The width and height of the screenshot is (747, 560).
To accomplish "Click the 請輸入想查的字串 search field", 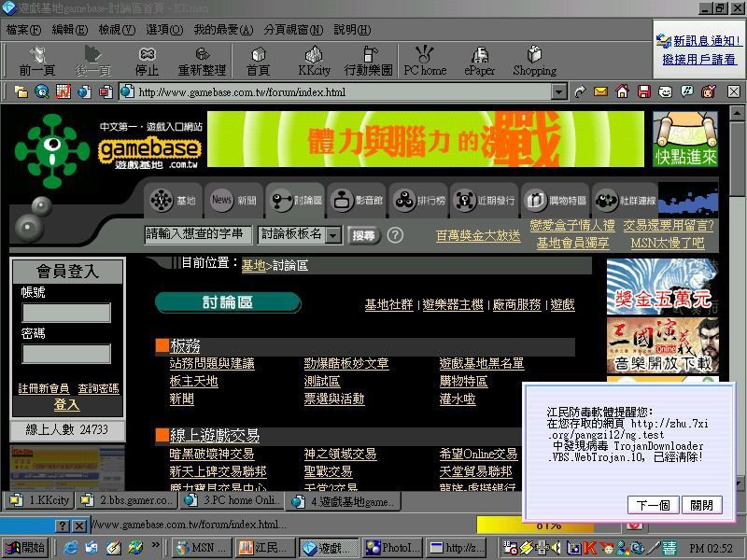I will coord(198,234).
